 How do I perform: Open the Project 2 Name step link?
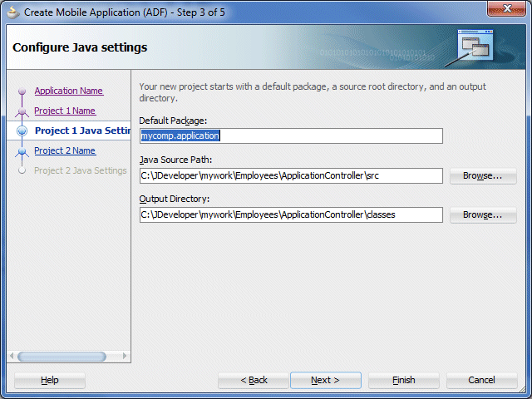[65, 150]
